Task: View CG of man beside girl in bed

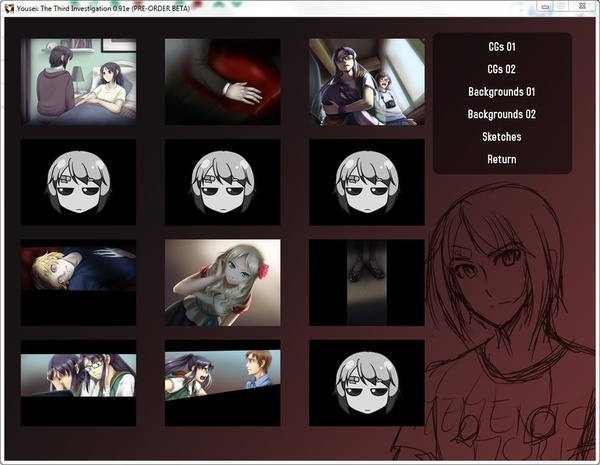Action: tap(78, 82)
